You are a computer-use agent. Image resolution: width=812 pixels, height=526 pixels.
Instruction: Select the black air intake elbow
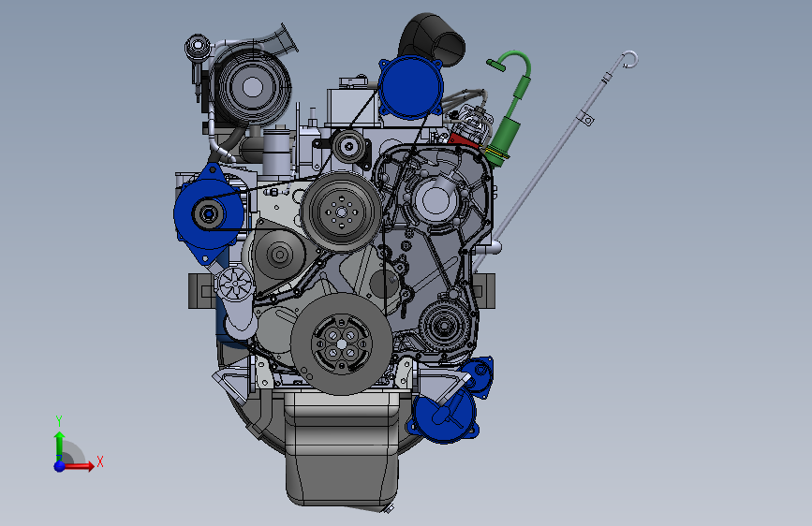(x=433, y=39)
